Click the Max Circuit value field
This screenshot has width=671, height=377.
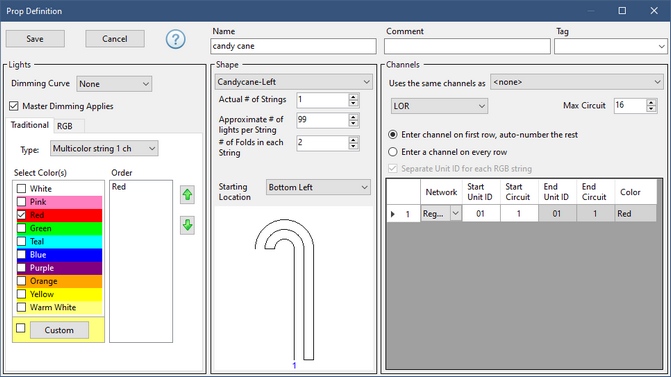630,105
